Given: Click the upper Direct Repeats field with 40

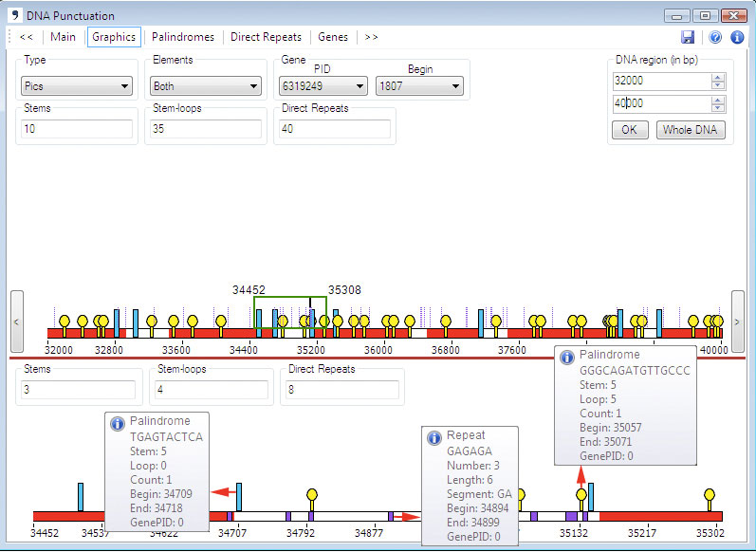Looking at the screenshot, I should (335, 129).
